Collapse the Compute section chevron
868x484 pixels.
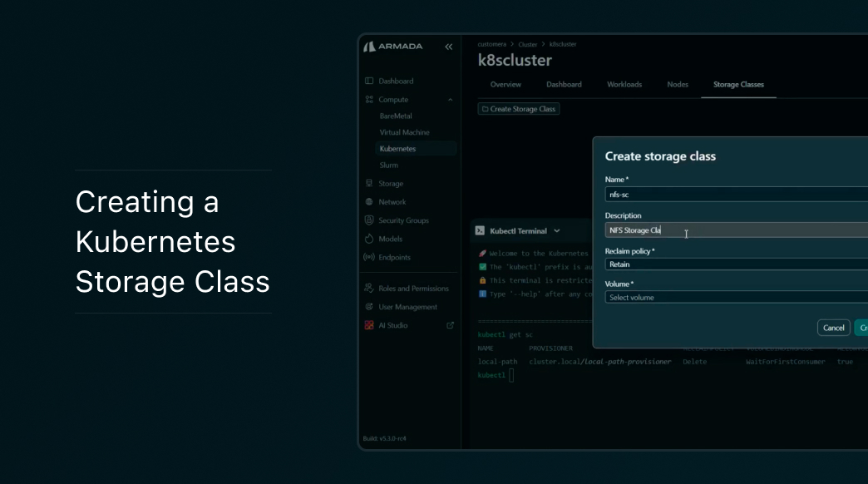tap(450, 100)
